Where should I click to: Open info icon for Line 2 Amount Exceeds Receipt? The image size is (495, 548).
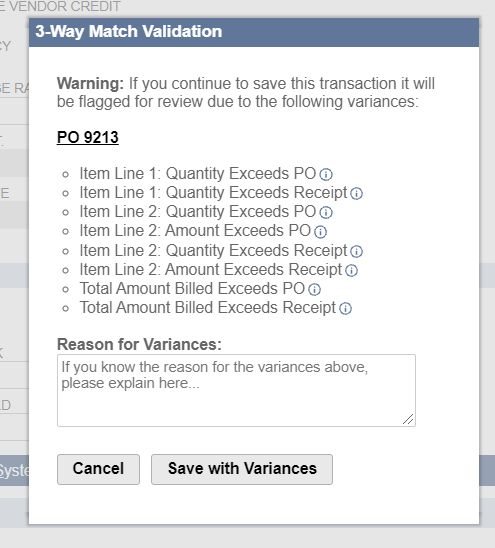point(351,271)
